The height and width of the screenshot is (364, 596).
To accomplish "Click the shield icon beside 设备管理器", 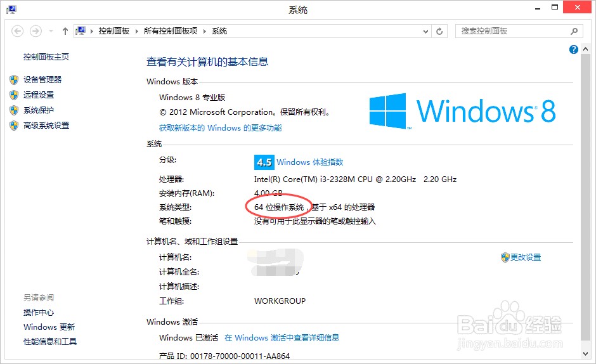I will [14, 79].
